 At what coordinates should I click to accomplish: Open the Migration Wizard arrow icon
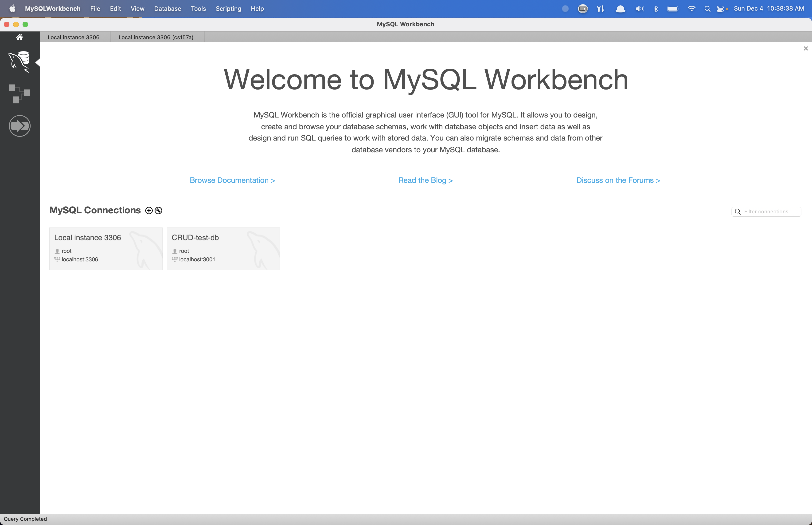point(20,125)
